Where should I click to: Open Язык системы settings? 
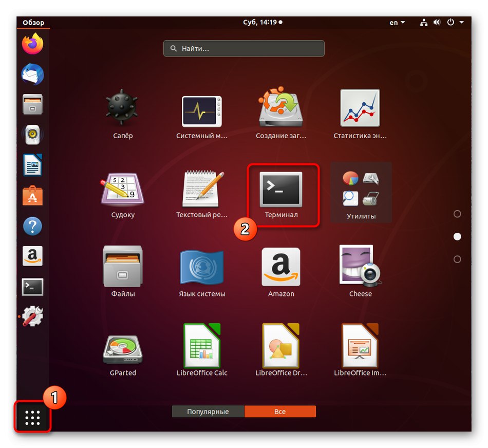[202, 273]
